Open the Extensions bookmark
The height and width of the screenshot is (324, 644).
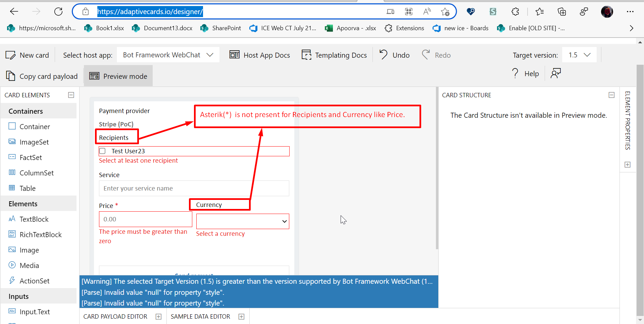pyautogui.click(x=404, y=28)
